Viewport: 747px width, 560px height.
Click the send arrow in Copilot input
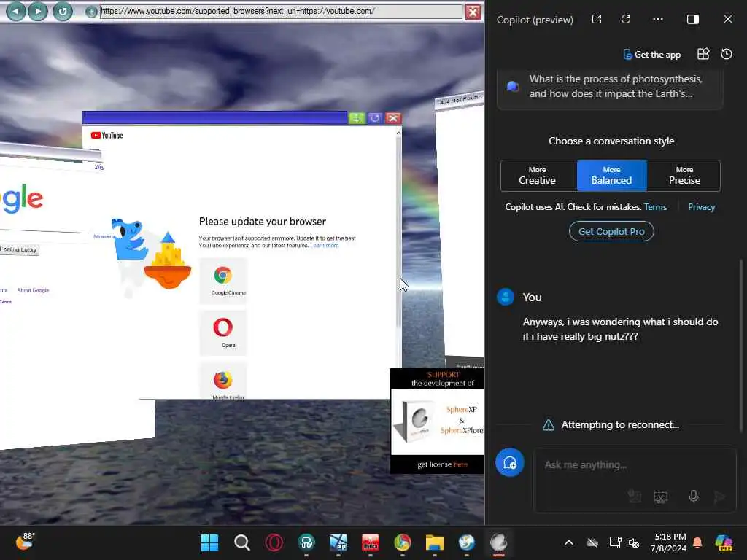pos(719,497)
